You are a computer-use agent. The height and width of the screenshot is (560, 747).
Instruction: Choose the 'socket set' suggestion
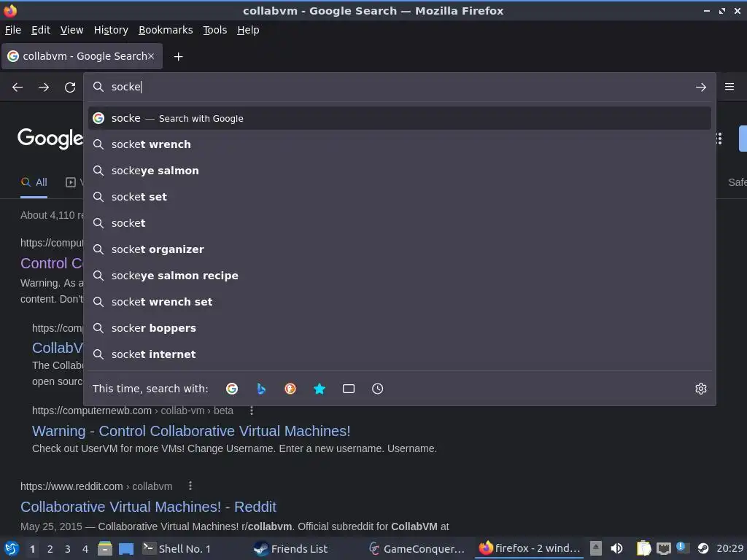pyautogui.click(x=399, y=197)
